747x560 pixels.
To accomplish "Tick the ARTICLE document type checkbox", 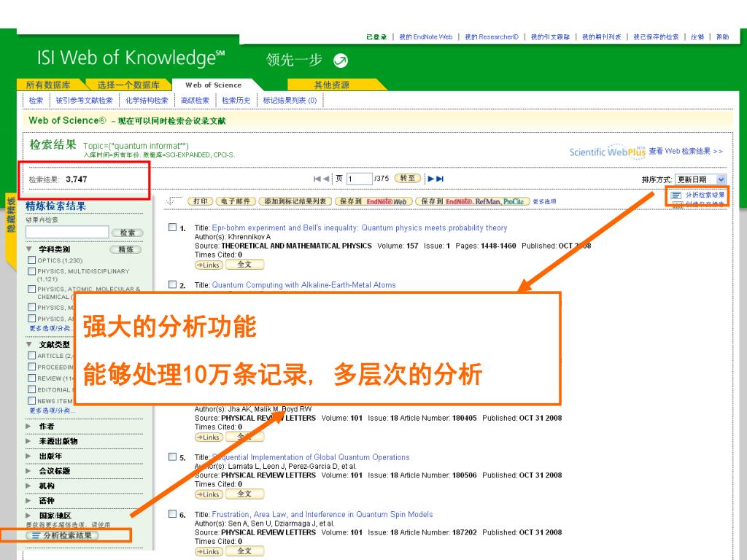I will 32,355.
